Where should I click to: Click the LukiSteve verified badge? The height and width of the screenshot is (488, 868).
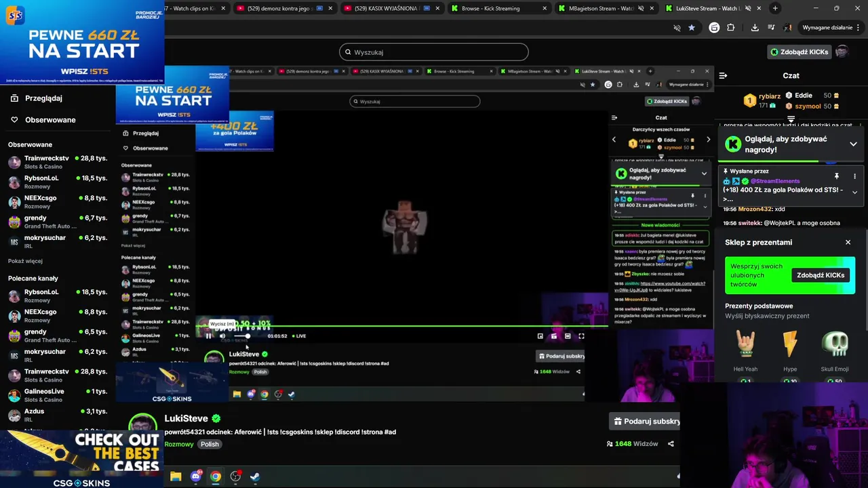click(216, 418)
